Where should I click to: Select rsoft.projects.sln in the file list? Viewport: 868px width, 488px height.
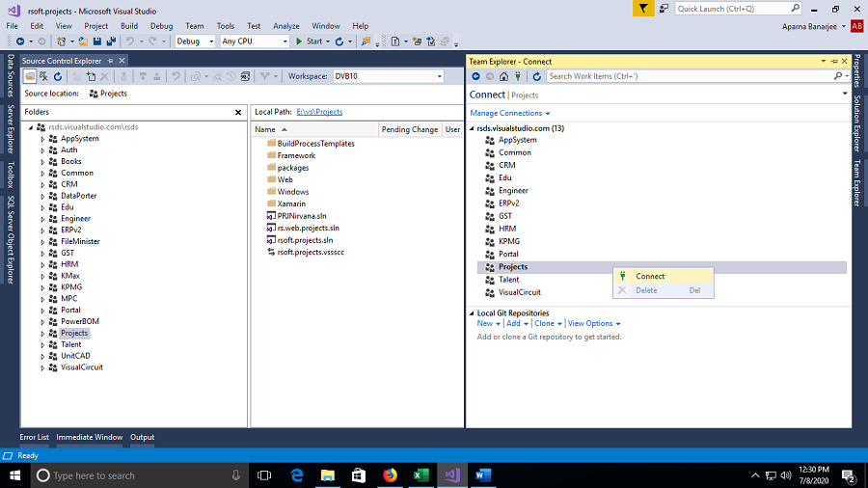[x=305, y=240]
